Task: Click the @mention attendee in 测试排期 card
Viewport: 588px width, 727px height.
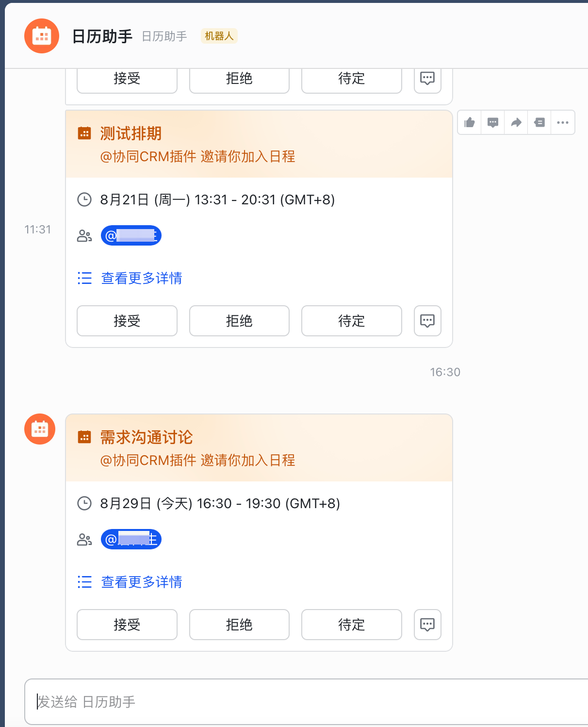Action: click(x=131, y=236)
